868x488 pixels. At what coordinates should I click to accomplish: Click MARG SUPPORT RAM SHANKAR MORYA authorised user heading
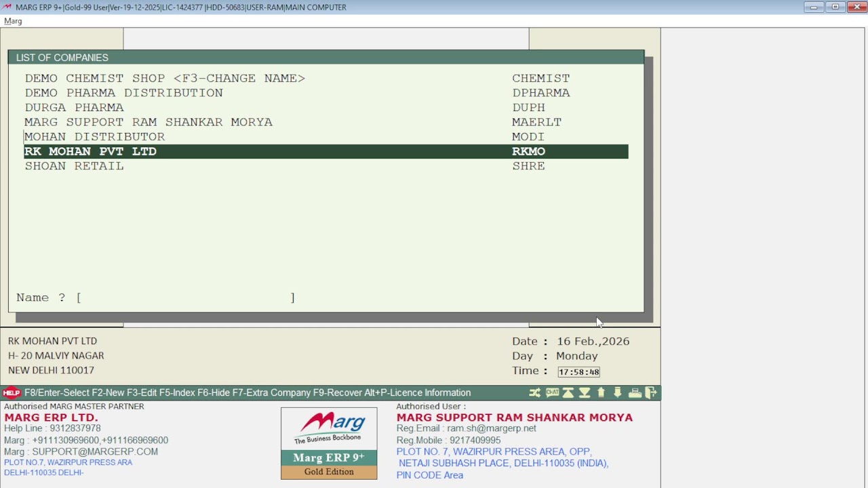point(515,418)
